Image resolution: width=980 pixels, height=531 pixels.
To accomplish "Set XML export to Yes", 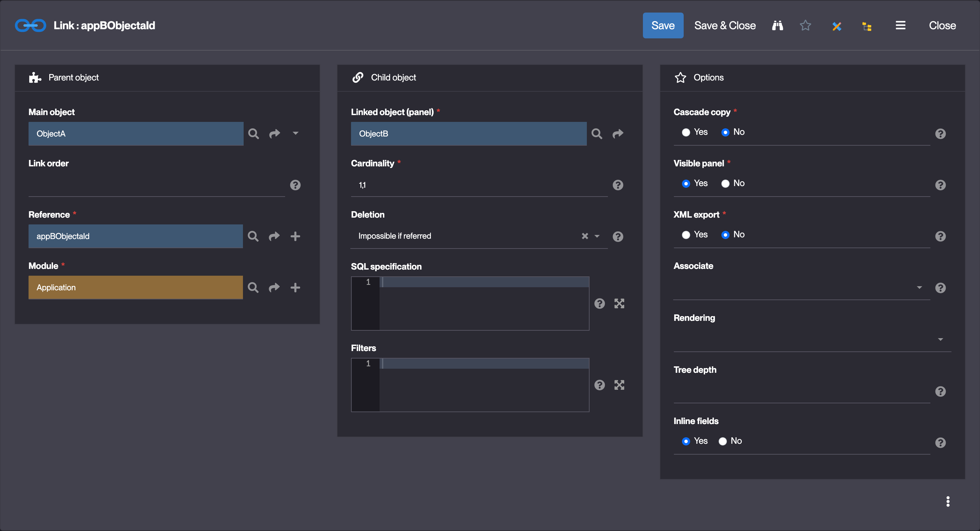I will pyautogui.click(x=686, y=235).
